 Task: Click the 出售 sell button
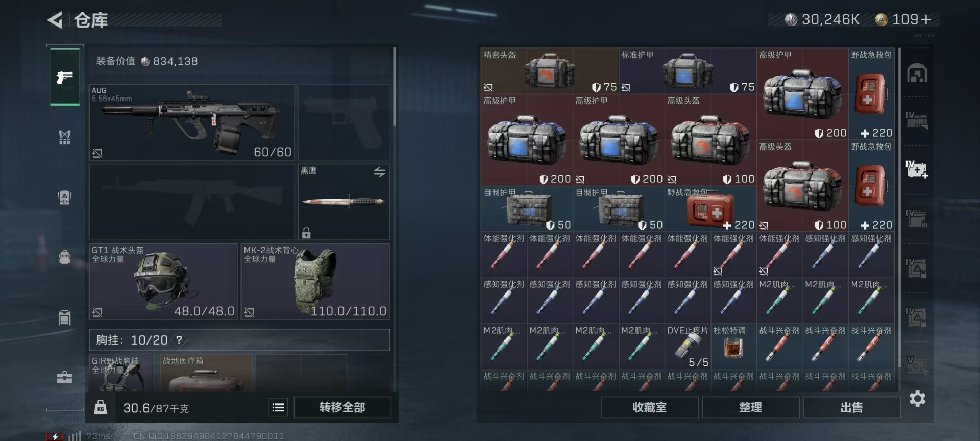851,407
